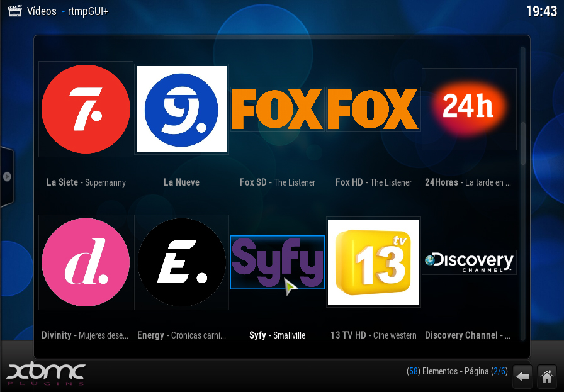Select the Fox SD channel logo
This screenshot has width=564, height=392.
(278, 109)
